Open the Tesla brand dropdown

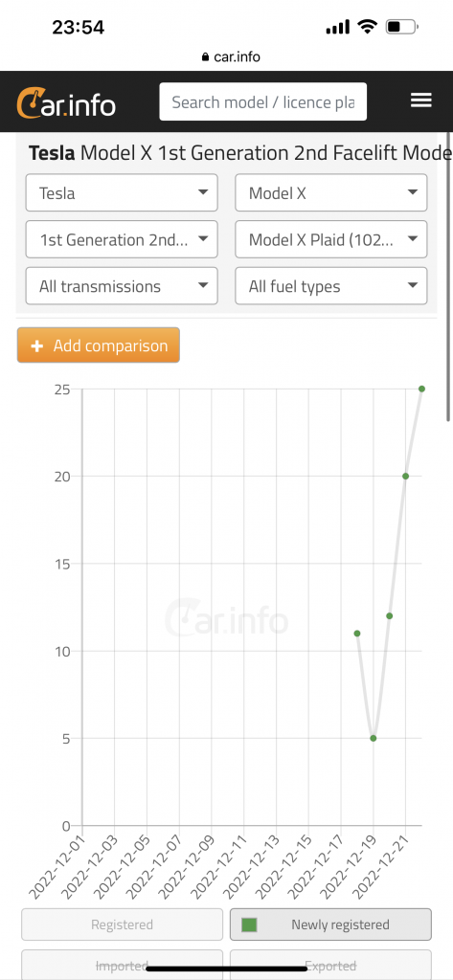pyautogui.click(x=122, y=192)
